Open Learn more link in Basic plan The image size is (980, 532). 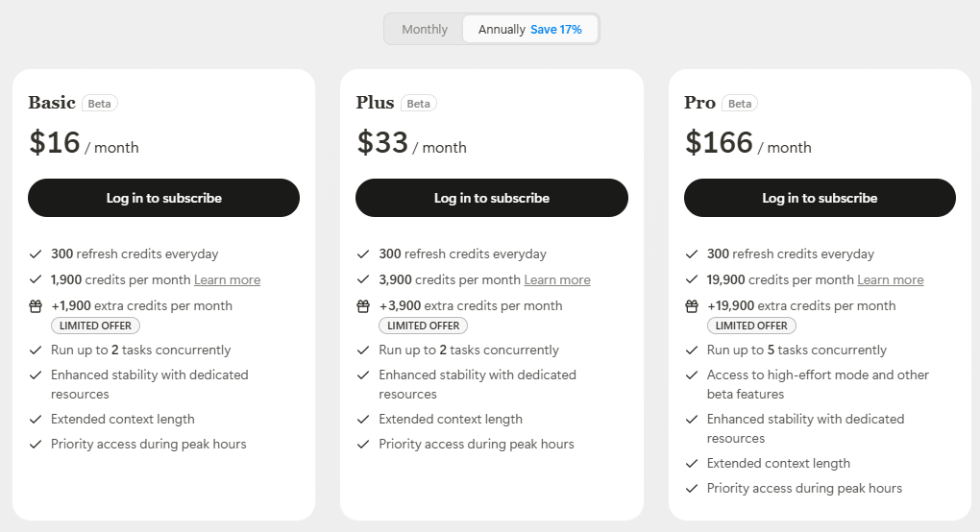click(x=227, y=279)
